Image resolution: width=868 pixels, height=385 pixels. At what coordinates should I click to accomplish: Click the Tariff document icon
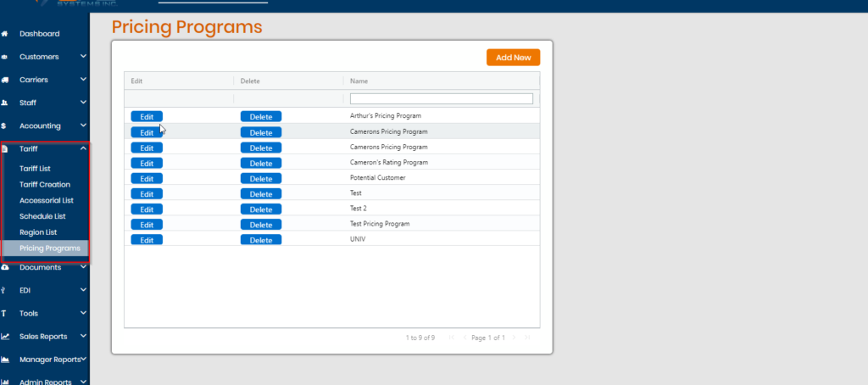4,149
